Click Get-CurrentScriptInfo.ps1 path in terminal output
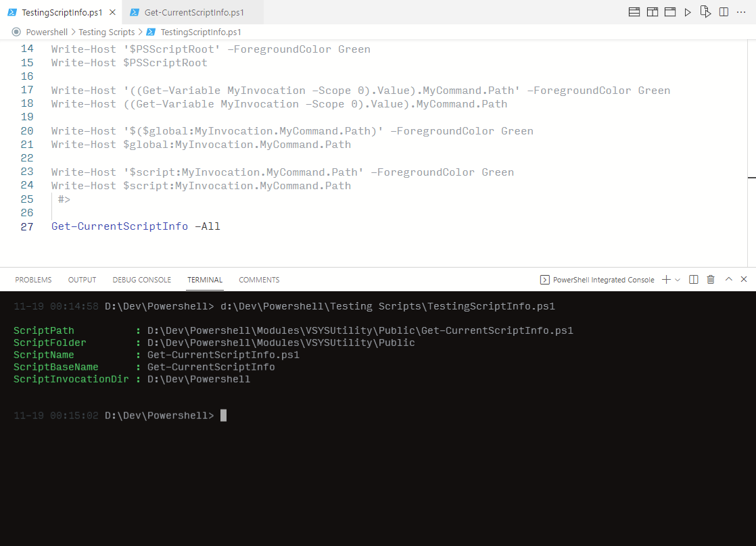This screenshot has width=756, height=546. (360, 330)
